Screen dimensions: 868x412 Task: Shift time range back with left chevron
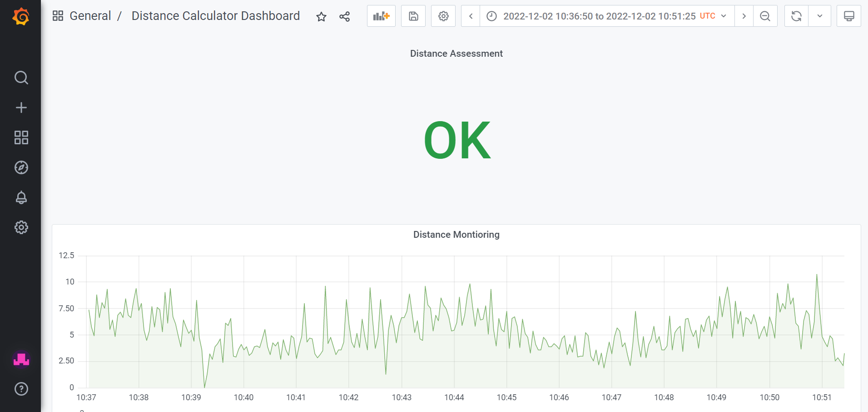(471, 16)
